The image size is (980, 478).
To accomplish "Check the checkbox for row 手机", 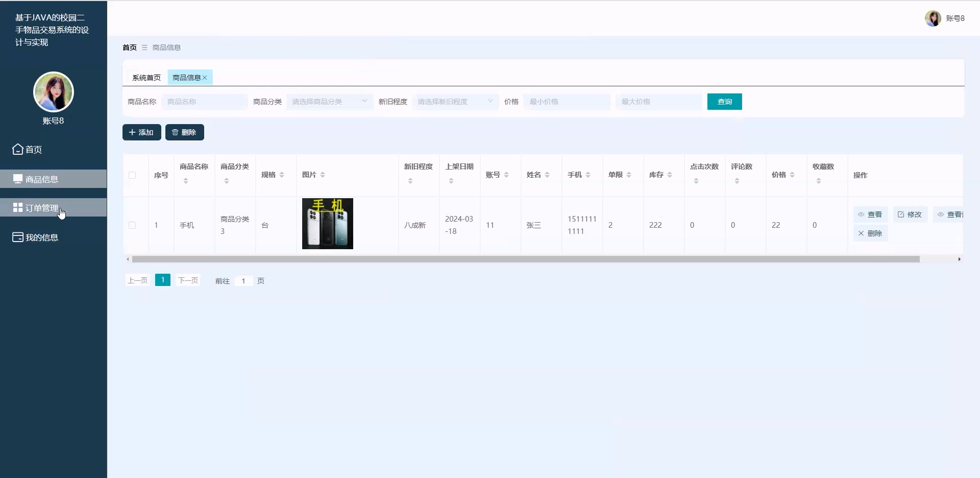I will pos(132,225).
